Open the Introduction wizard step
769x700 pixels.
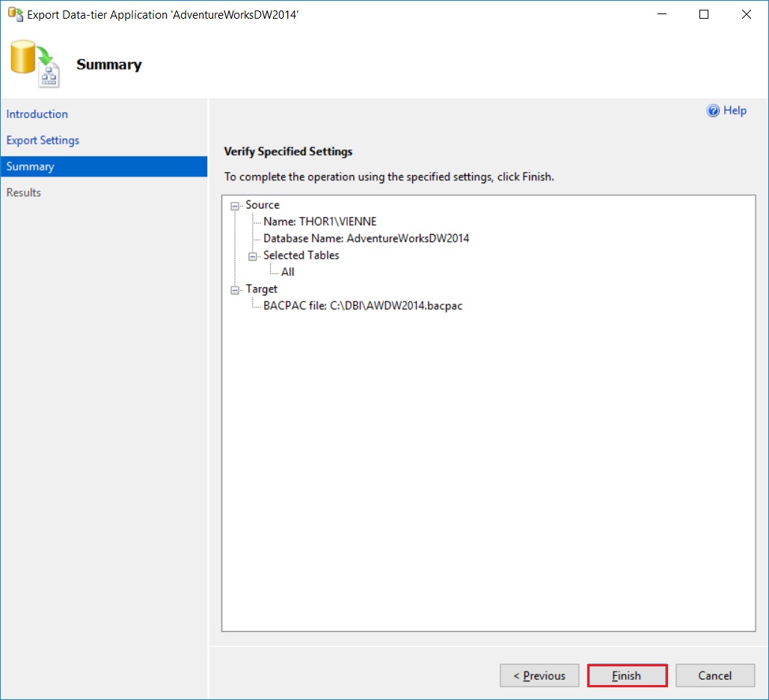[37, 114]
